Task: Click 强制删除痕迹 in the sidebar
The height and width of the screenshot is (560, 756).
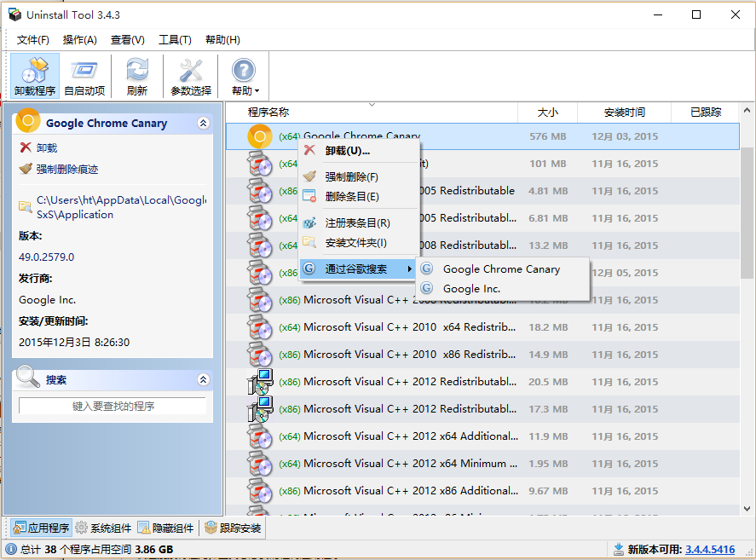Action: [66, 169]
